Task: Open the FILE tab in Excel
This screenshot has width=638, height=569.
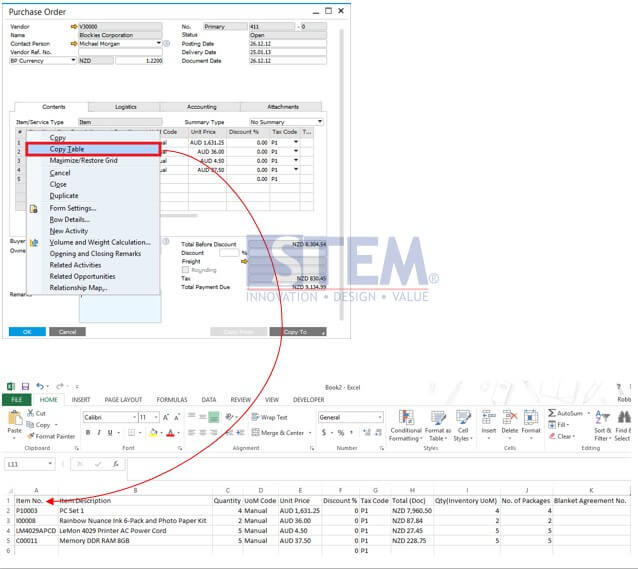Action: click(x=17, y=400)
